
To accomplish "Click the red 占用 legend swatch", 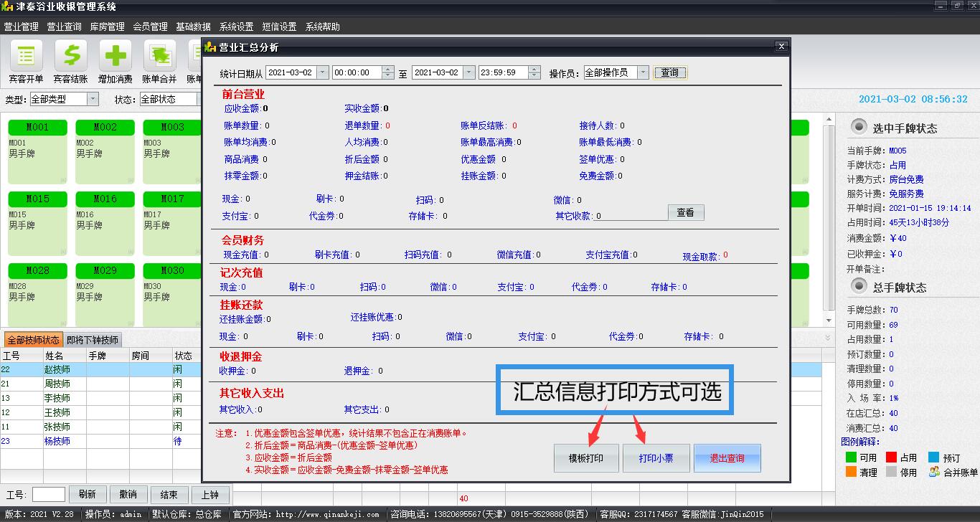I will click(x=892, y=457).
